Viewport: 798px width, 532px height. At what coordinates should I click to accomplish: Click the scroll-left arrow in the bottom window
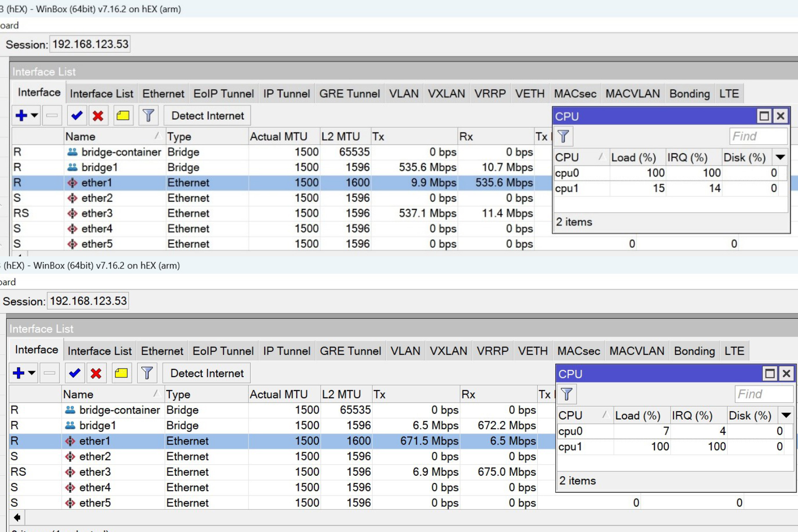click(17, 518)
